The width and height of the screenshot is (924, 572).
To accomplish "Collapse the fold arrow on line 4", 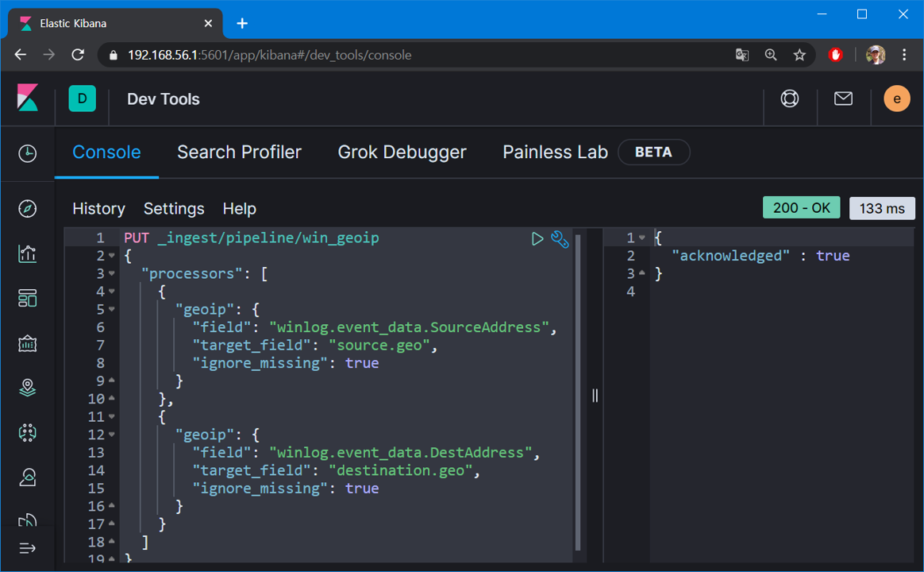I will pos(111,292).
